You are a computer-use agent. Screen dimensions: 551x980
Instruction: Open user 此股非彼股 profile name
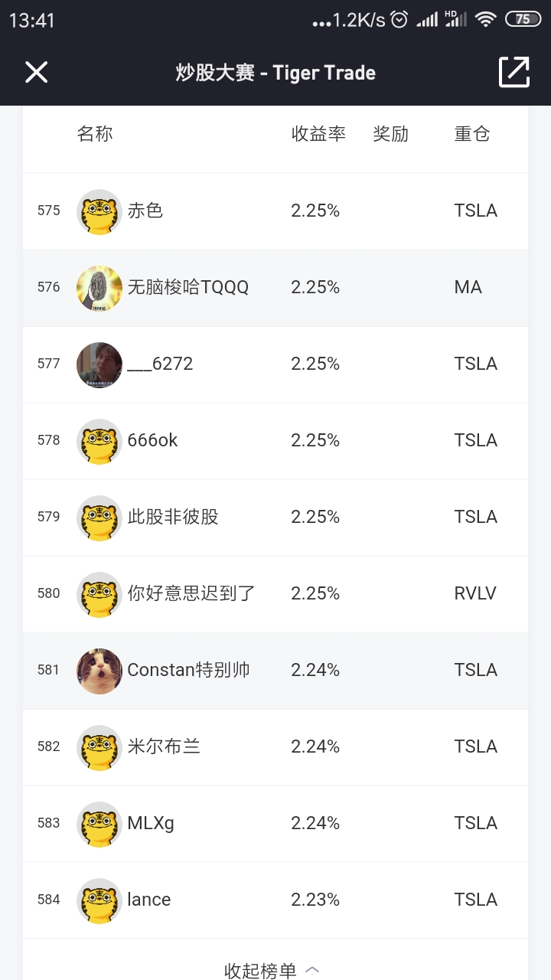point(173,517)
